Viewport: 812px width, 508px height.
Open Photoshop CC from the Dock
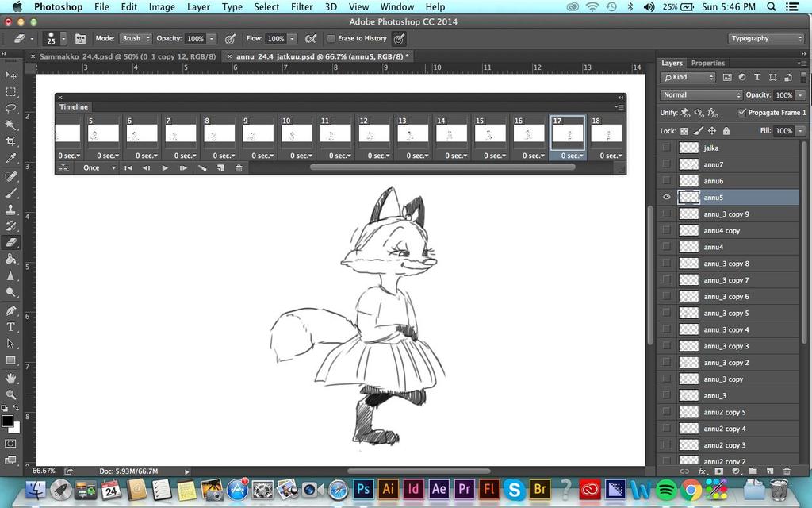[363, 489]
